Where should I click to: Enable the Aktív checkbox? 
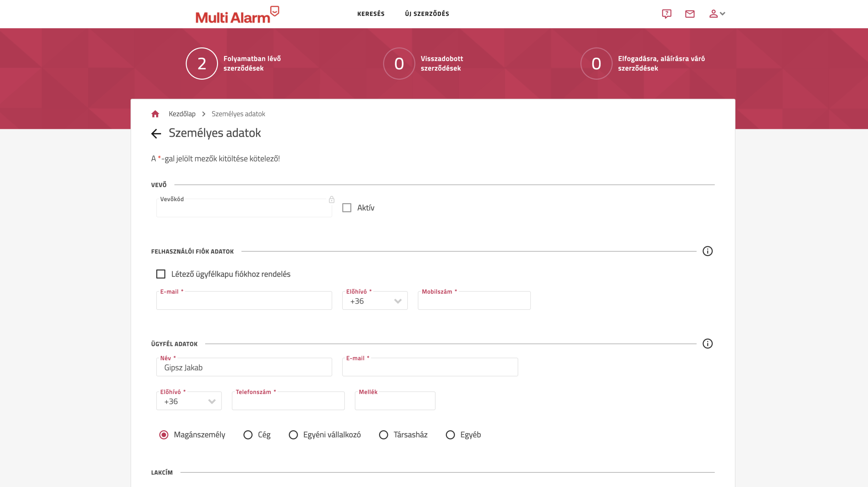[347, 208]
